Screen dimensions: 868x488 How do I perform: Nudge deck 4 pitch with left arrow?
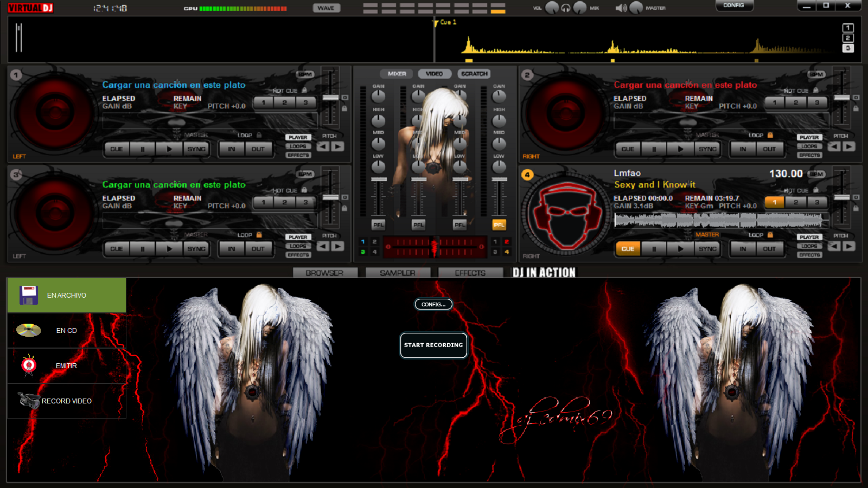pos(834,246)
